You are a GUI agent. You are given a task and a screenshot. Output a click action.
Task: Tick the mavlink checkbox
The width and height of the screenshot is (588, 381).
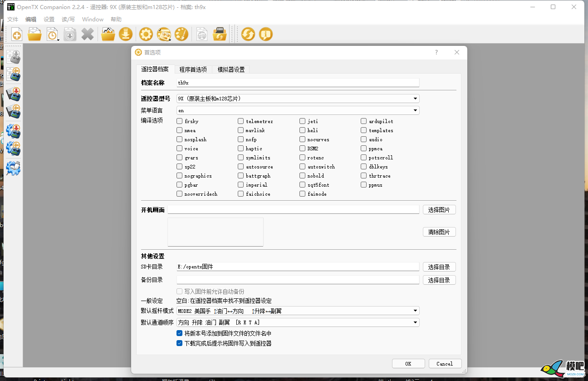[241, 130]
